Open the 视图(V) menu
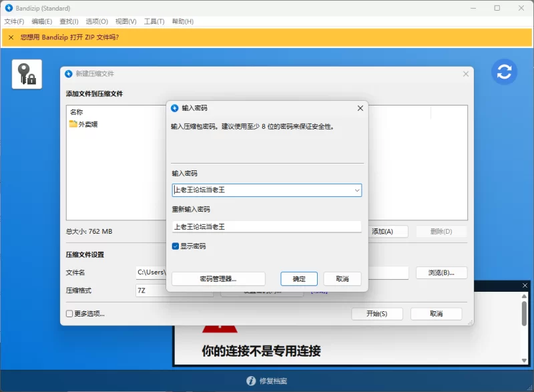Screen dimensions: 534x392 tap(125, 21)
